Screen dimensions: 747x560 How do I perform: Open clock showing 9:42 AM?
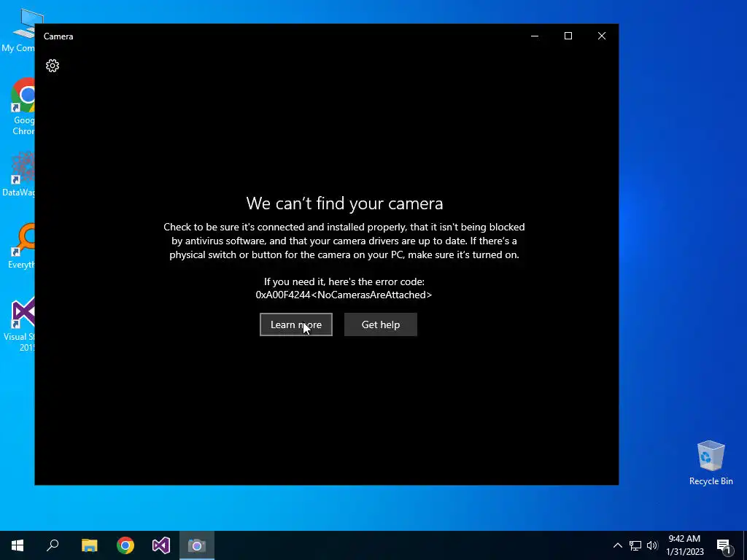pyautogui.click(x=684, y=545)
